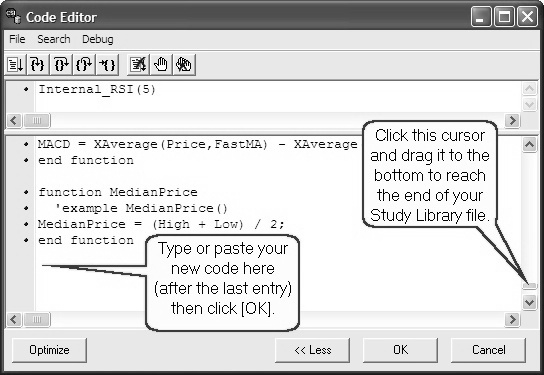Screen dimensions: 544x375
Task: Click the Step Into braces icon
Action: point(37,65)
